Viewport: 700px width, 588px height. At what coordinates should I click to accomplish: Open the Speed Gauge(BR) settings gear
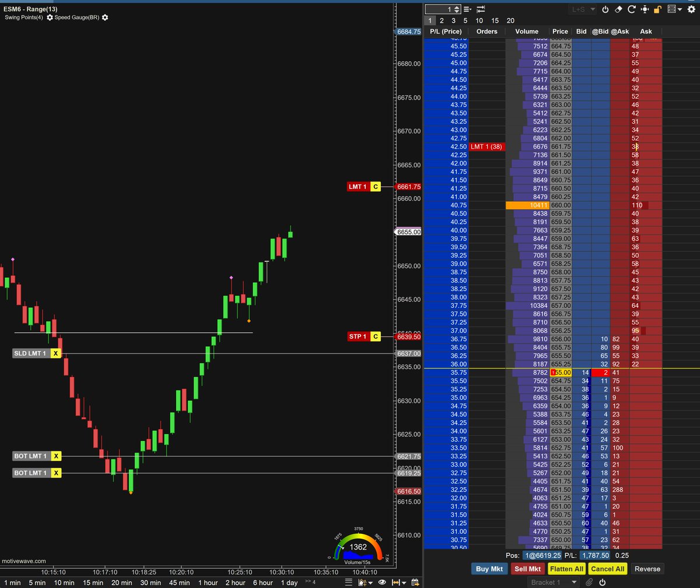105,17
